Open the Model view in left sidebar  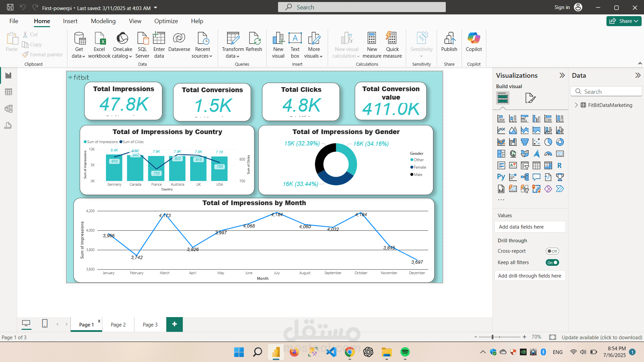pyautogui.click(x=8, y=109)
